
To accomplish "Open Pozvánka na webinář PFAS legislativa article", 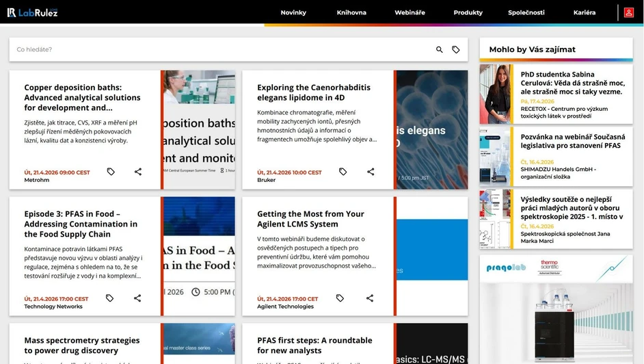I will (x=572, y=142).
